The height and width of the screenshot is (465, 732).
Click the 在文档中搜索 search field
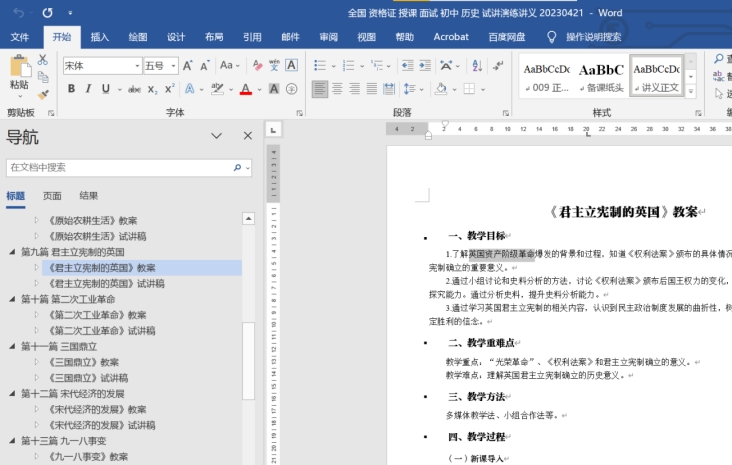pos(120,168)
